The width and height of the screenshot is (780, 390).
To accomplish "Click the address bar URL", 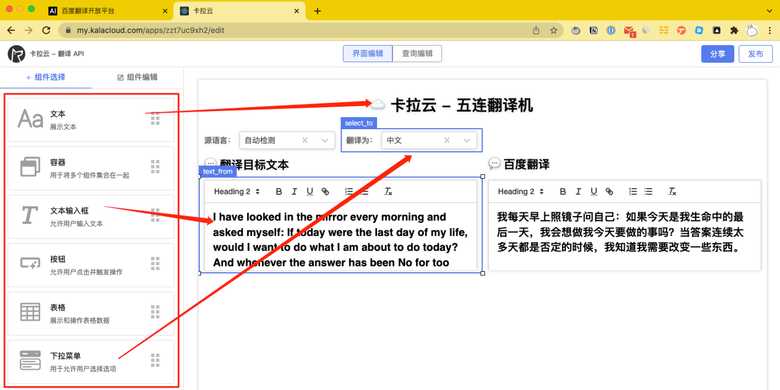I will (x=150, y=30).
